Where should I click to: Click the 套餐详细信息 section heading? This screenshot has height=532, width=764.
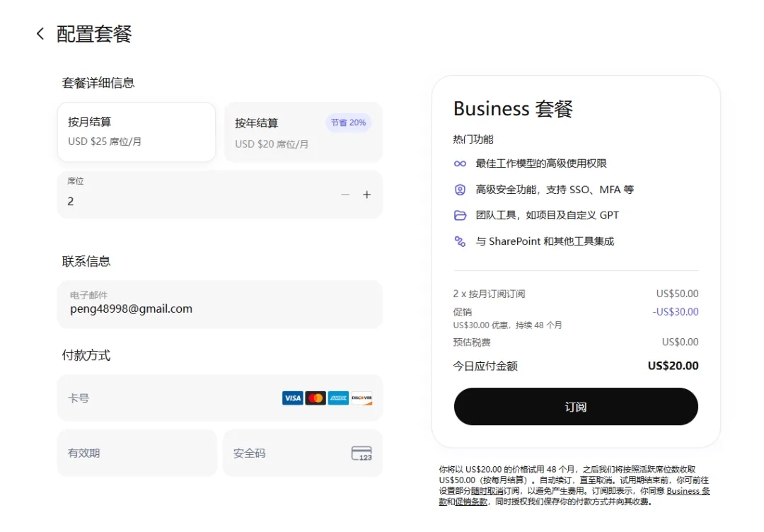[98, 83]
